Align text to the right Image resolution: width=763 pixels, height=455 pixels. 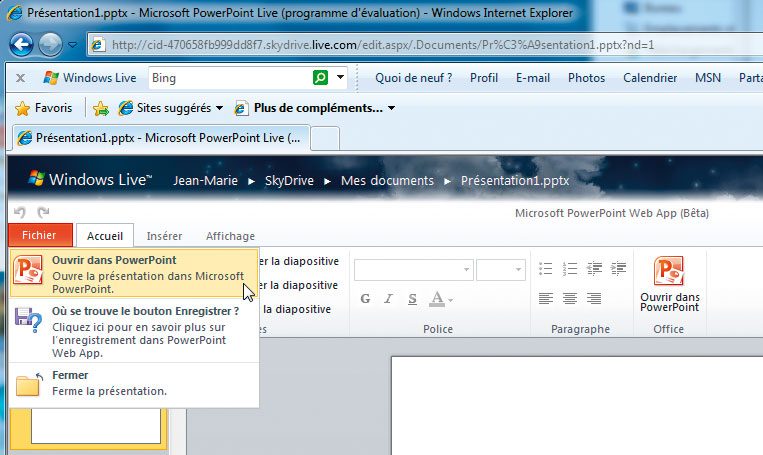(595, 298)
